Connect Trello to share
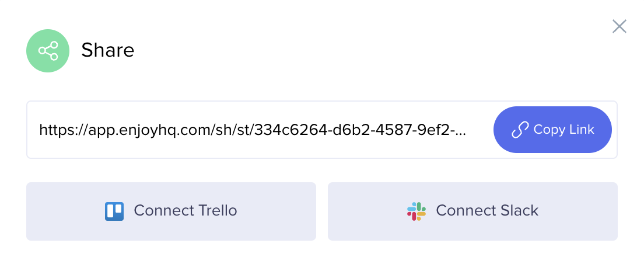The height and width of the screenshot is (264, 644). click(171, 211)
